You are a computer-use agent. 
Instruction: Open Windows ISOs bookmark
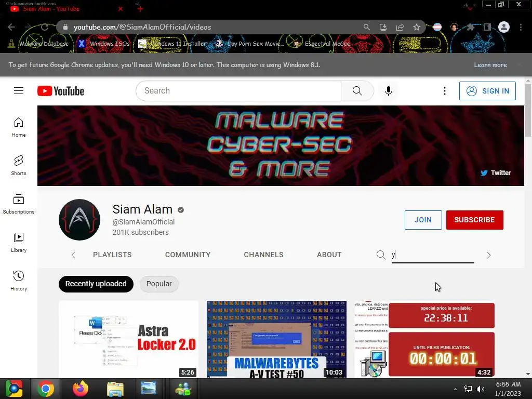[x=104, y=44]
